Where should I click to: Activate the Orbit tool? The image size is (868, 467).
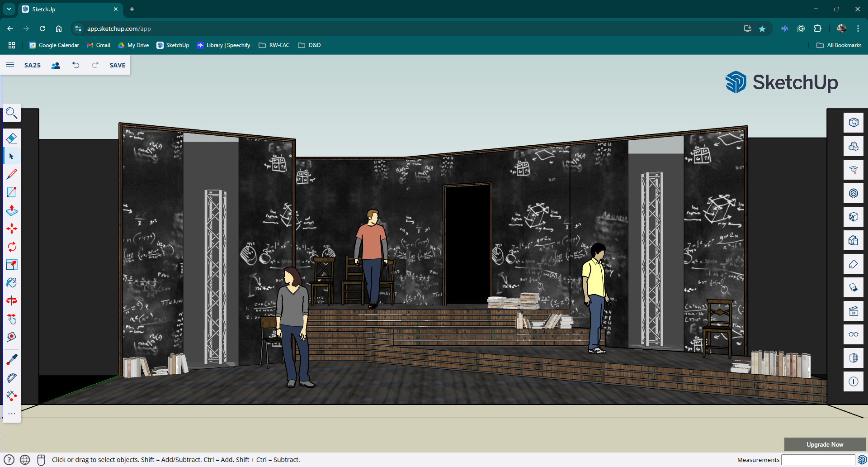tap(12, 301)
